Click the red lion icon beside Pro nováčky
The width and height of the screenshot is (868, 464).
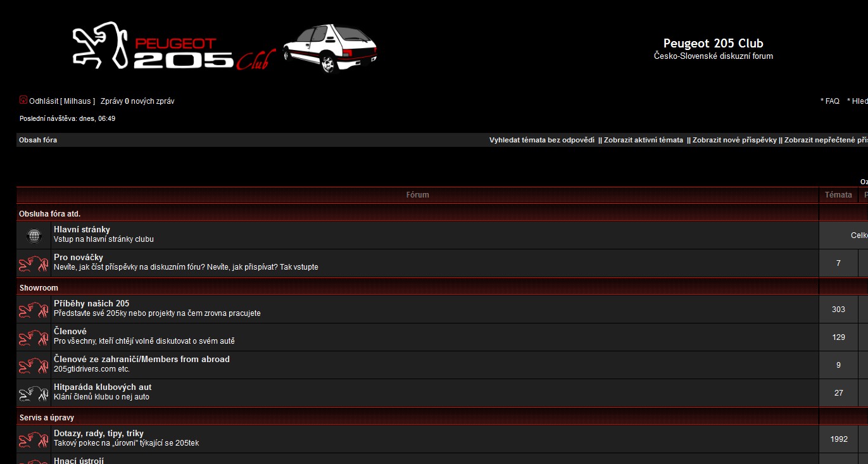pyautogui.click(x=34, y=263)
